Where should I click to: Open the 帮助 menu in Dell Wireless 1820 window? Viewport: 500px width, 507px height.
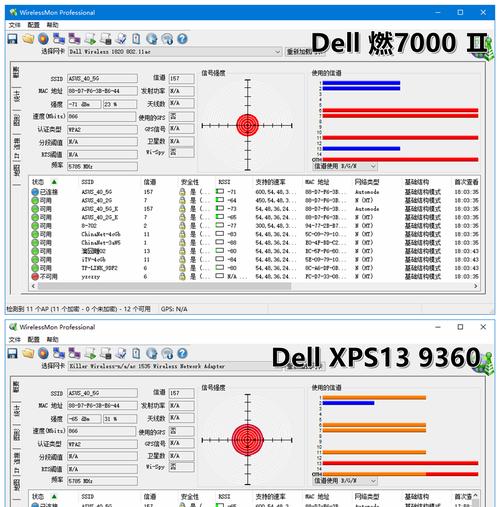(52, 25)
